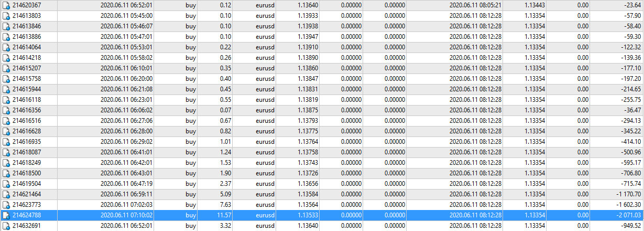This screenshot has height=231, width=644.
Task: Click profit value -122.32
Action: (x=631, y=47)
